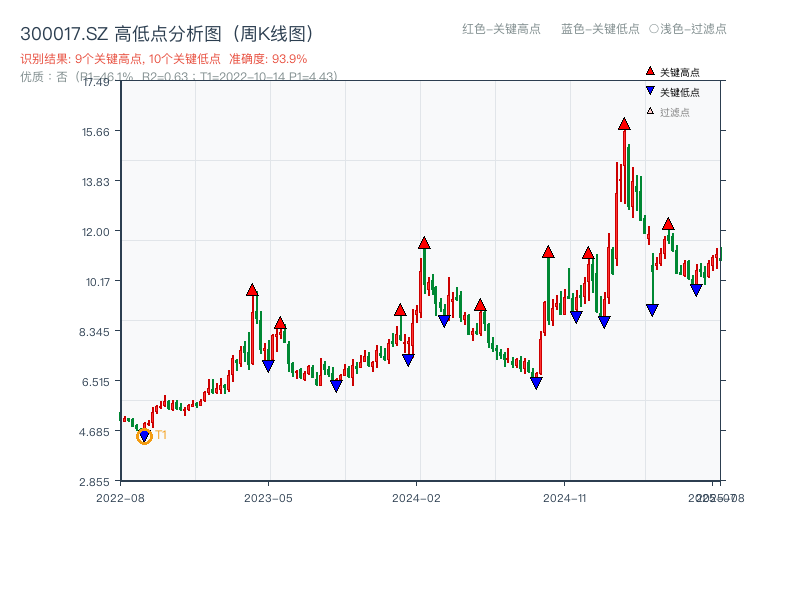This screenshot has width=800, height=600.
Task: Click the grey 优质：否 parameter line
Action: [179, 77]
